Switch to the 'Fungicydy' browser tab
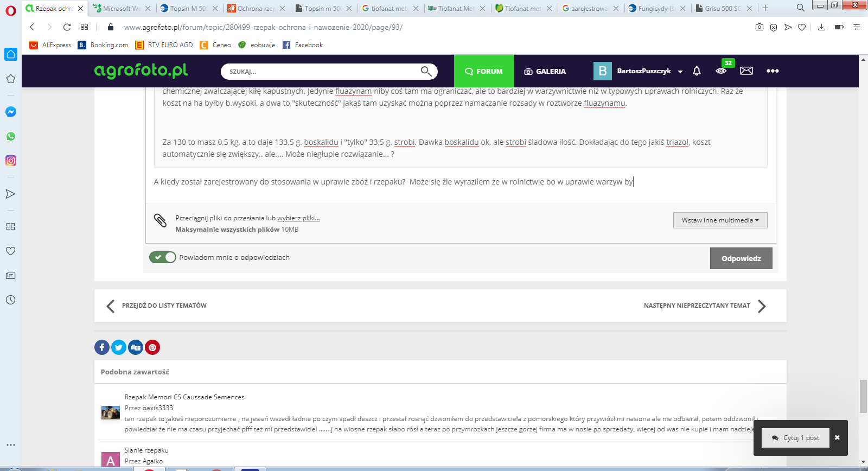Viewport: 868px width, 471px height. (x=655, y=8)
